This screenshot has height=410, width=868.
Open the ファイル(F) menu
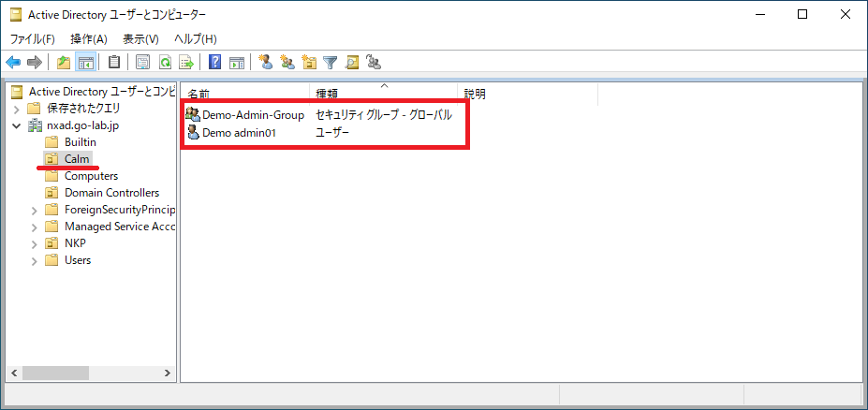coord(33,39)
